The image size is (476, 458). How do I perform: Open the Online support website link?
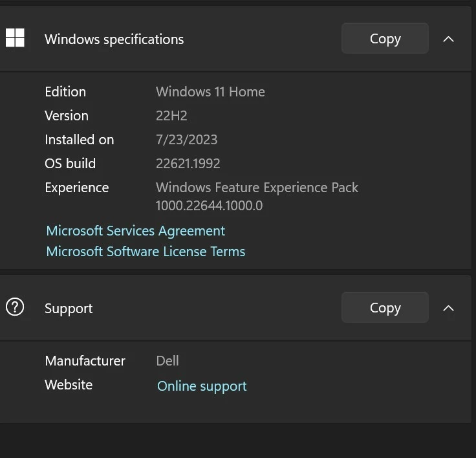tap(202, 386)
